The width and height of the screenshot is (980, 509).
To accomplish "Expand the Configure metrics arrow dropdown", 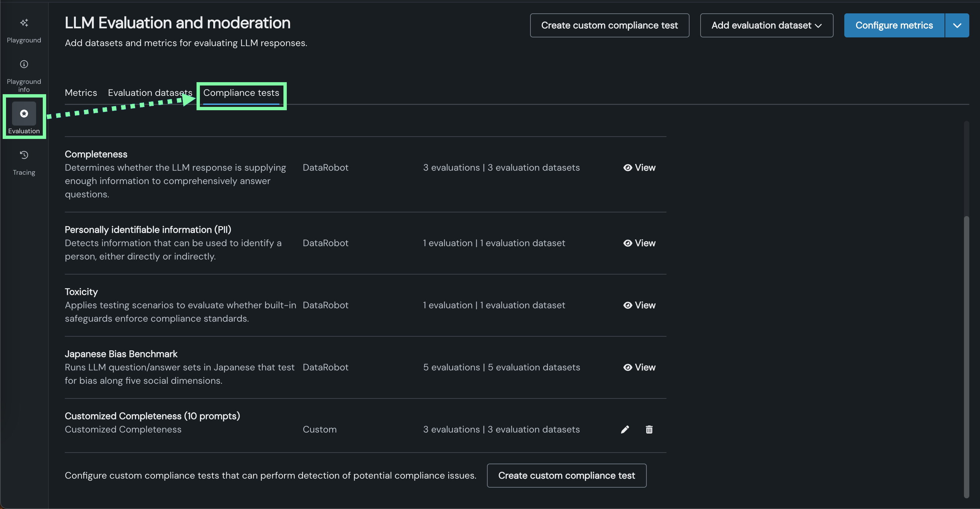I will pyautogui.click(x=957, y=25).
